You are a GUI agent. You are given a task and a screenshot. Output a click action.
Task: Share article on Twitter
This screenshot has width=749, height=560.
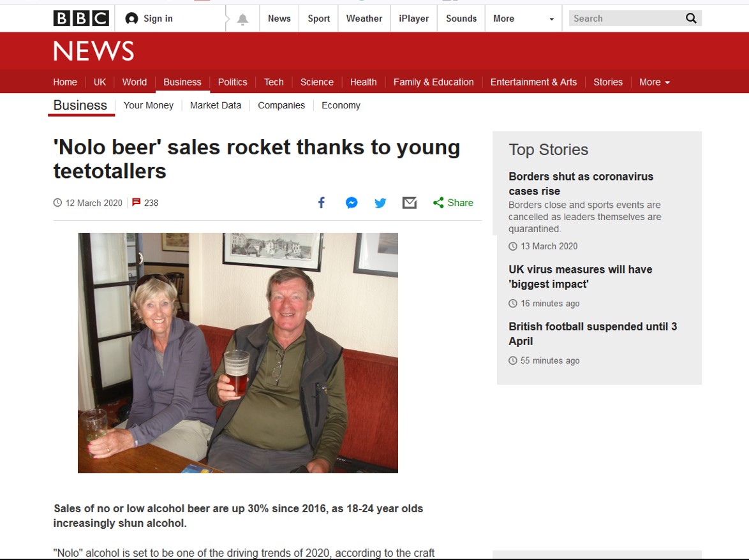(x=380, y=203)
